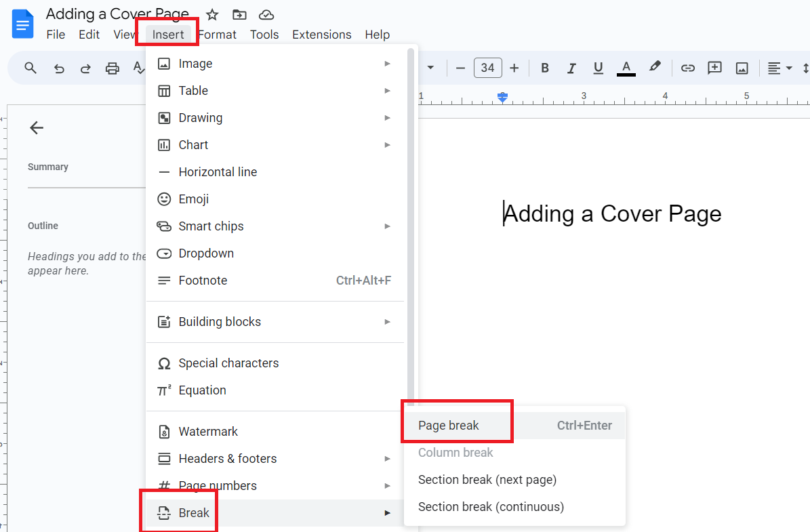Undo the last action
Viewport: 810px width, 532px height.
[x=58, y=68]
